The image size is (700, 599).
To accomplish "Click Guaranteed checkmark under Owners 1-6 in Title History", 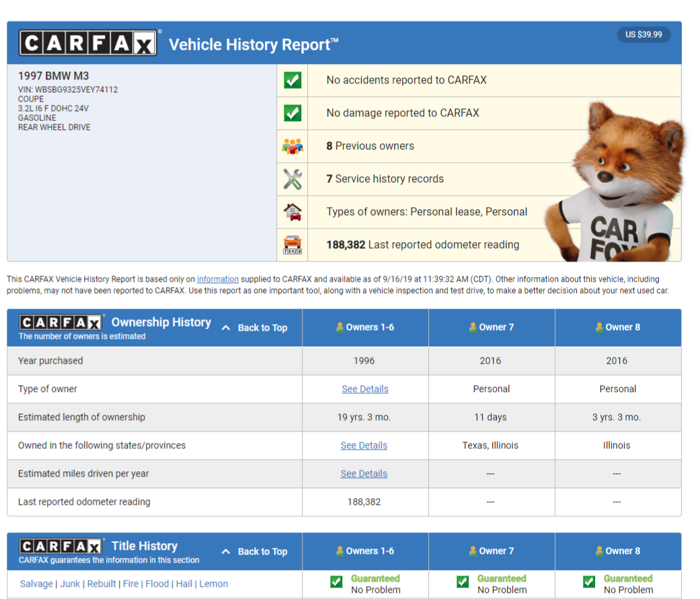I will 336,582.
